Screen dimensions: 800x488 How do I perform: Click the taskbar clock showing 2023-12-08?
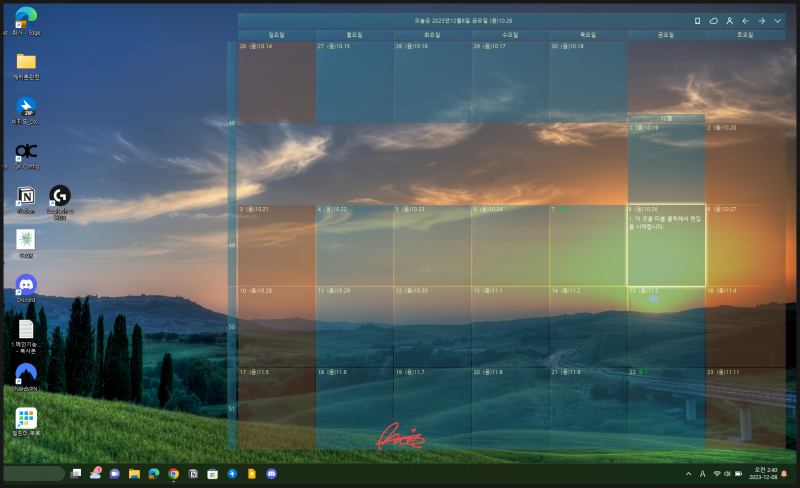(x=765, y=473)
